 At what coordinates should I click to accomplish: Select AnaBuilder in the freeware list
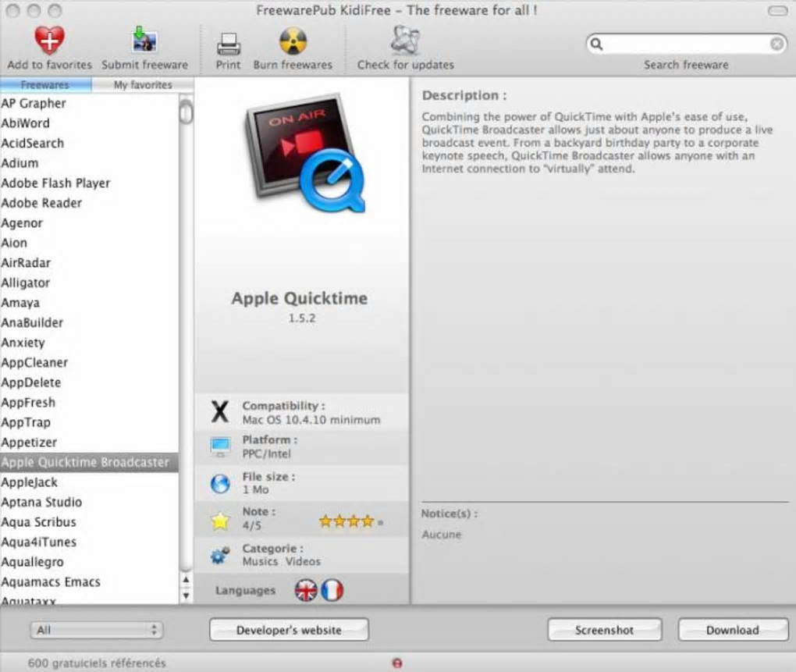coord(89,323)
